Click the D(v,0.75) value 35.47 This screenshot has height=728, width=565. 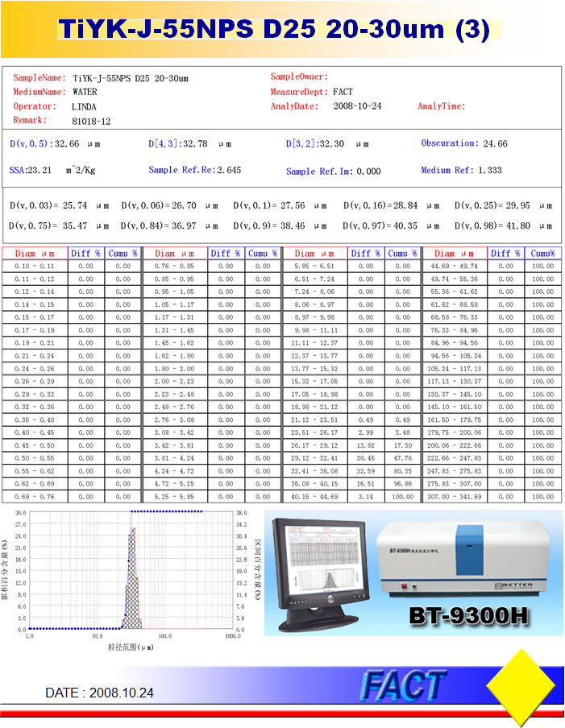(x=75, y=225)
